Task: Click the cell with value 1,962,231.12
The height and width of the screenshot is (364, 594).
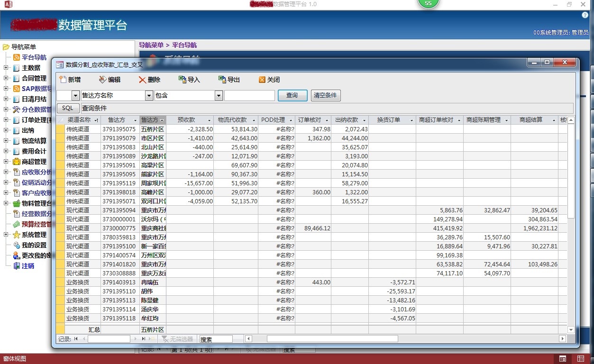Action: point(534,228)
